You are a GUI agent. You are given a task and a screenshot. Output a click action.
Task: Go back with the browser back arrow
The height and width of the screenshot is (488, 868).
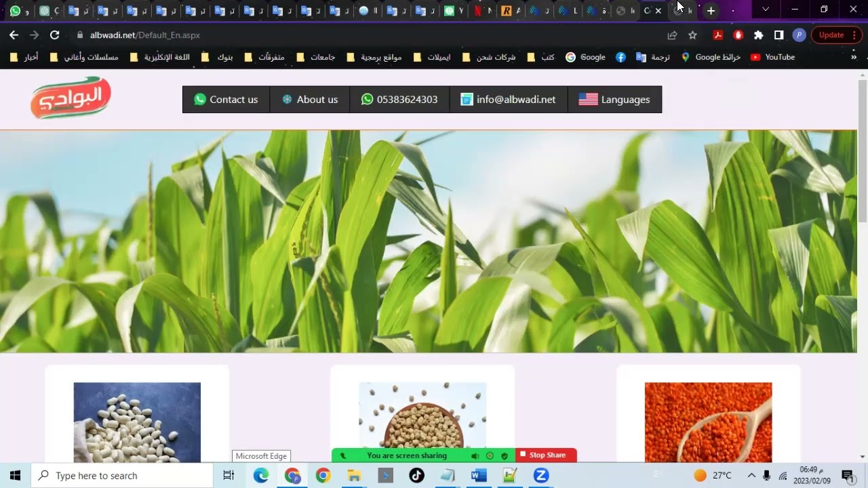click(14, 35)
